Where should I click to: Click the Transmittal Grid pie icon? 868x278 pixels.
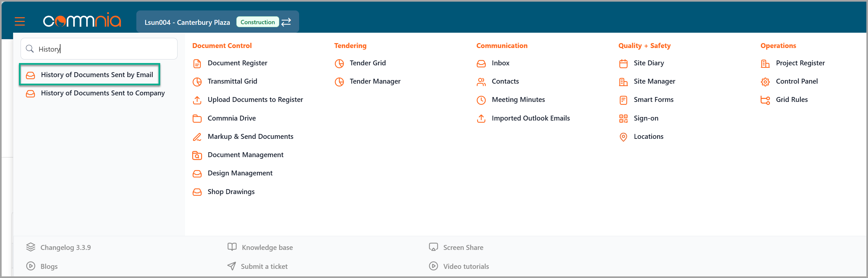[197, 82]
